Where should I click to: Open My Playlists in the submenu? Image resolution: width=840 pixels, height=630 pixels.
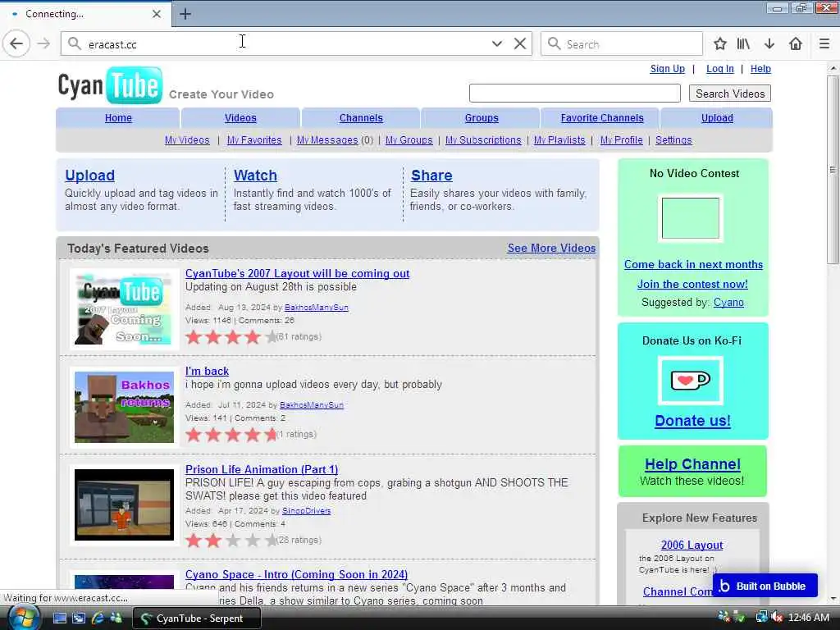pos(559,139)
